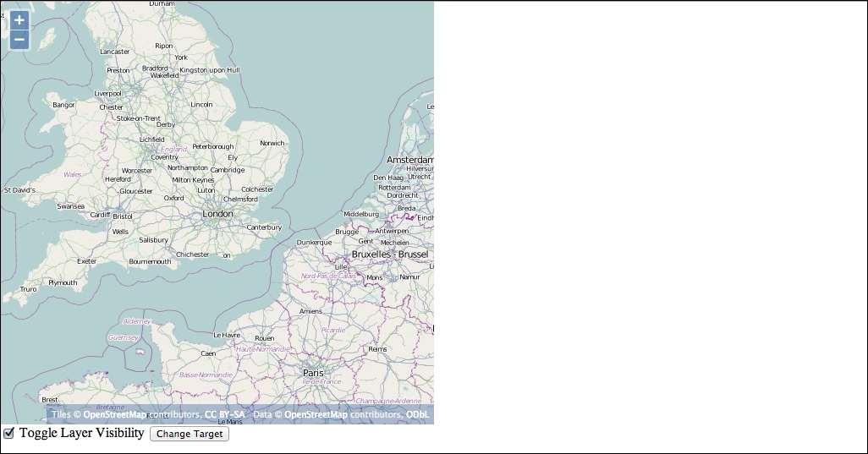
Task: Click the Paris label on the map
Action: pyautogui.click(x=313, y=374)
